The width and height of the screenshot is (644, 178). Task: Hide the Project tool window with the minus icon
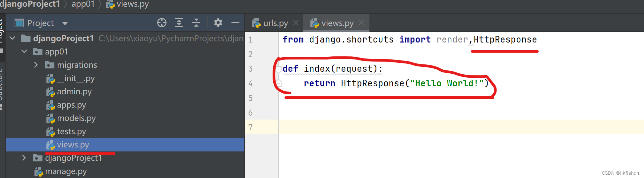[x=235, y=23]
